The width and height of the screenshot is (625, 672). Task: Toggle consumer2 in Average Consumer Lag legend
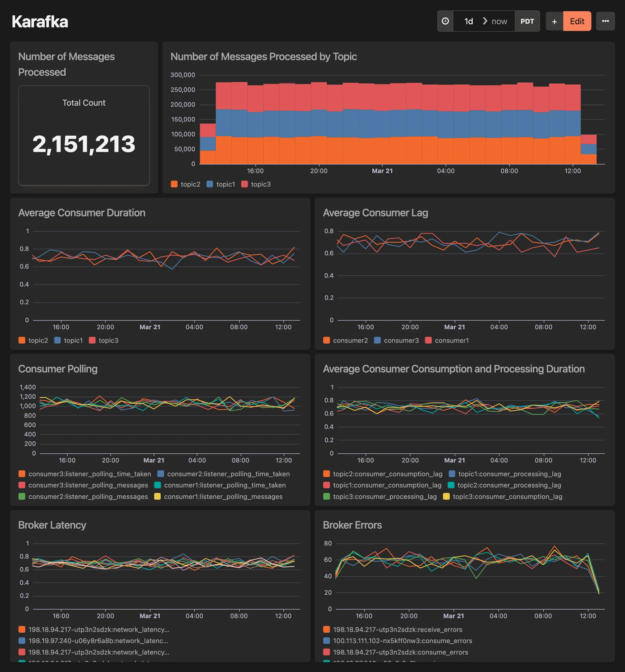coord(351,340)
